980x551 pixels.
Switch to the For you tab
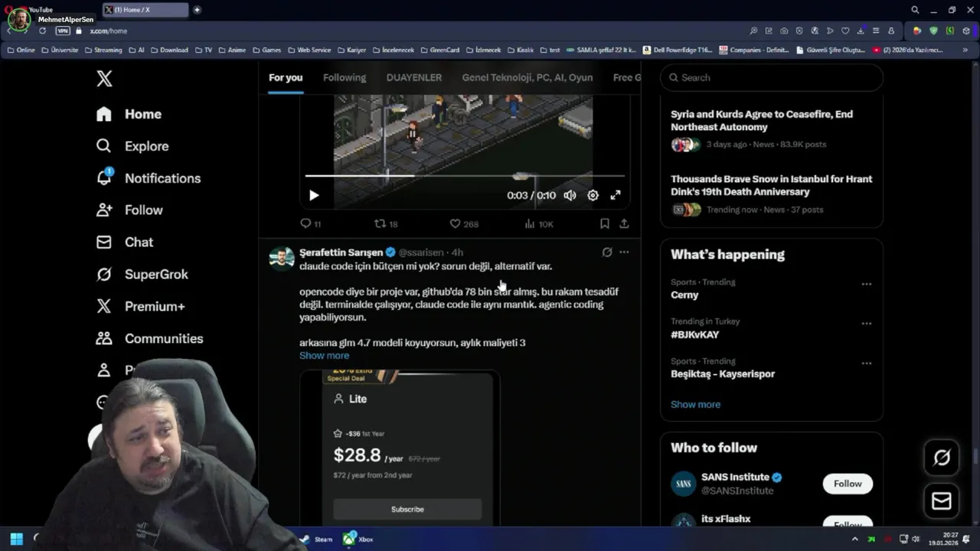(286, 77)
